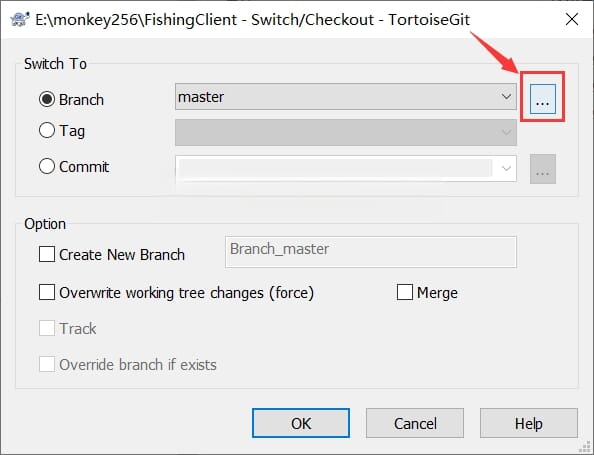The height and width of the screenshot is (455, 594).
Task: Select the Tag radio button
Action: click(x=47, y=130)
